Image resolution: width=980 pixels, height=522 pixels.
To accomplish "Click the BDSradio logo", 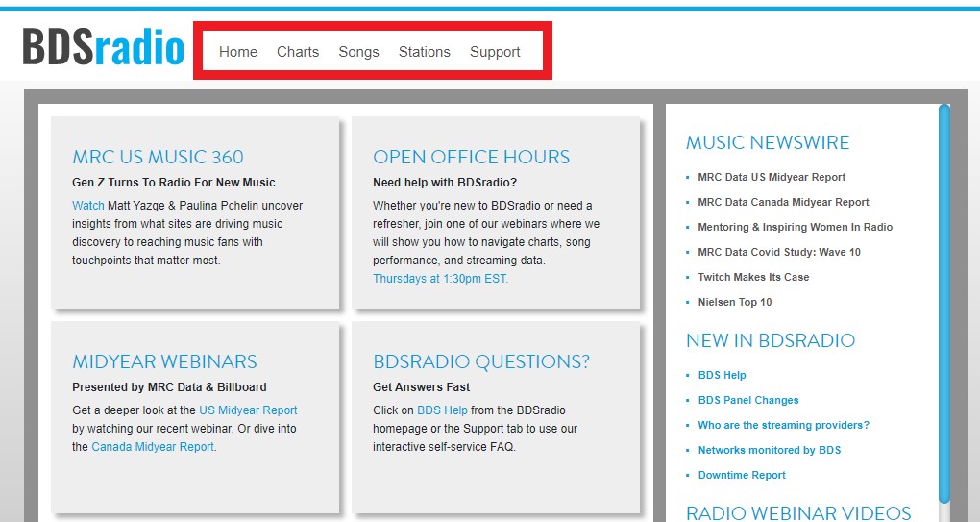I will 104,47.
